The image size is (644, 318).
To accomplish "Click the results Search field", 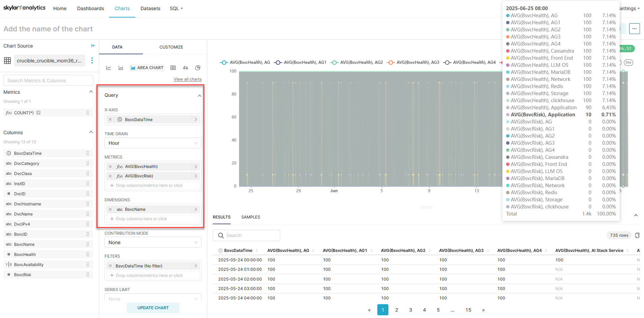I will 246,235.
